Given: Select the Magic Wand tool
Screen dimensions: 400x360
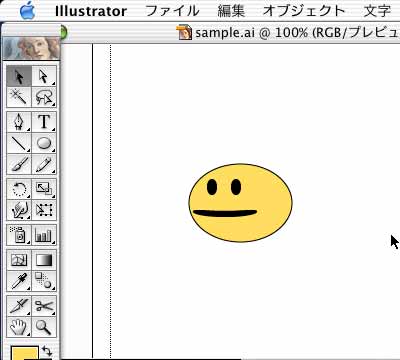Looking at the screenshot, I should point(19,97).
